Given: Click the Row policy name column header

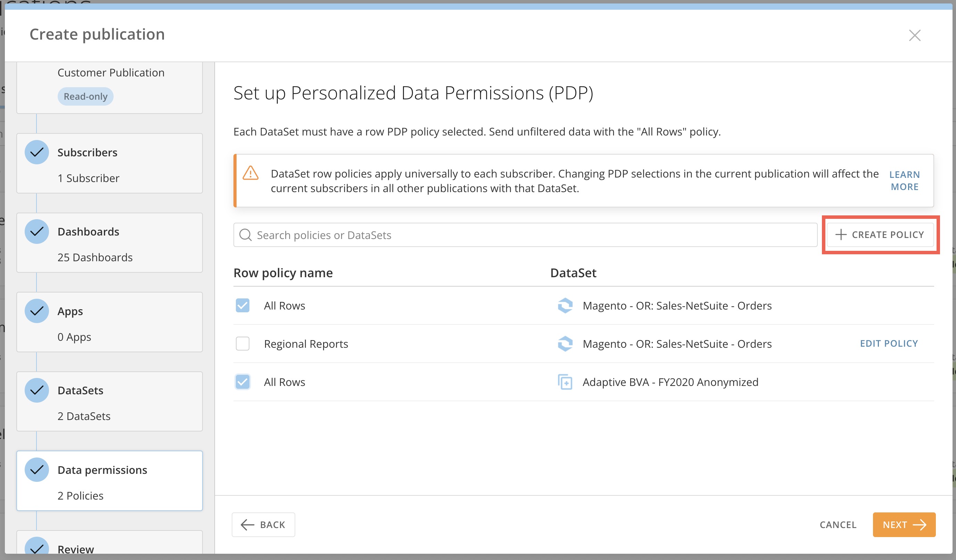Looking at the screenshot, I should click(x=283, y=273).
